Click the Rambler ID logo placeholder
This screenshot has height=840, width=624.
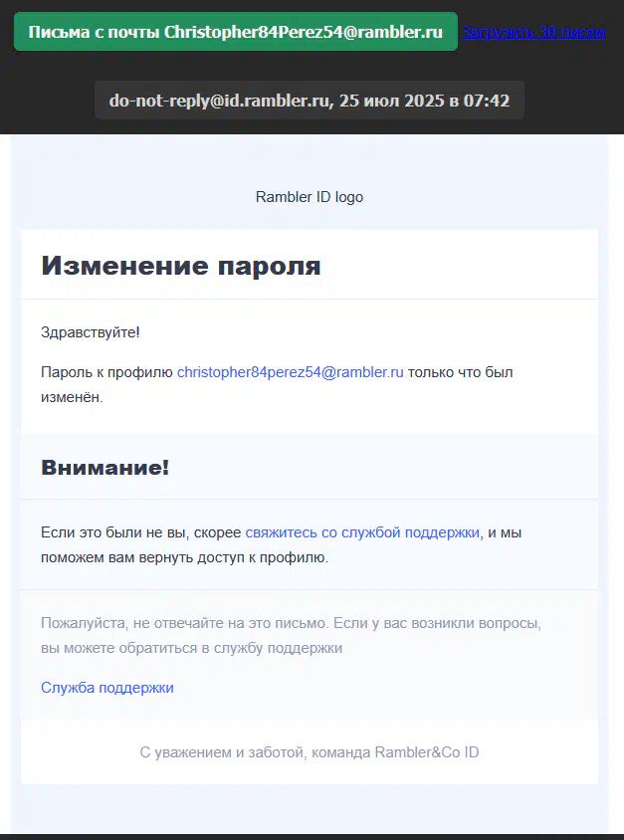coord(310,197)
